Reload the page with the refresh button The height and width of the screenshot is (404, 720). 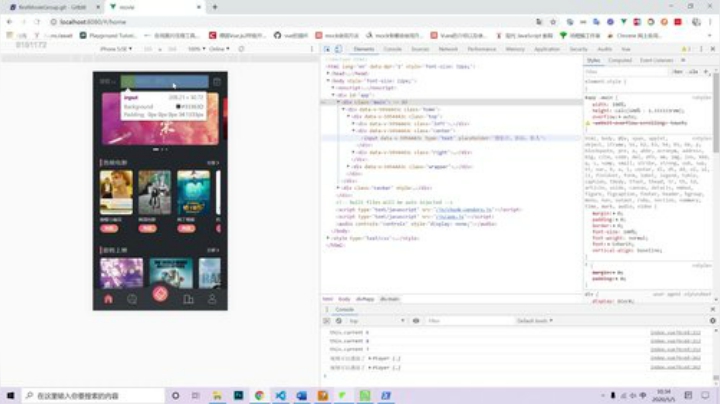tap(37, 22)
